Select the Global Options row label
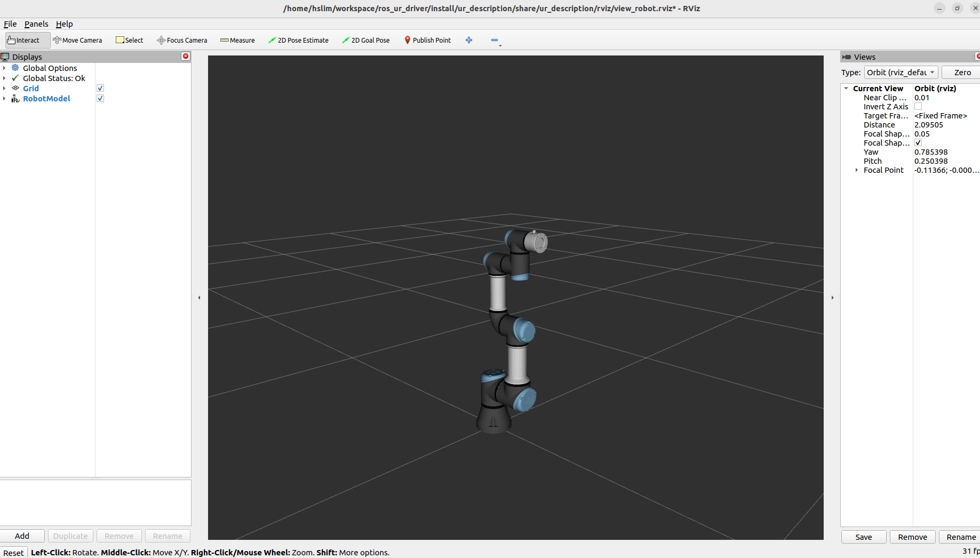980x558 pixels. tap(50, 68)
